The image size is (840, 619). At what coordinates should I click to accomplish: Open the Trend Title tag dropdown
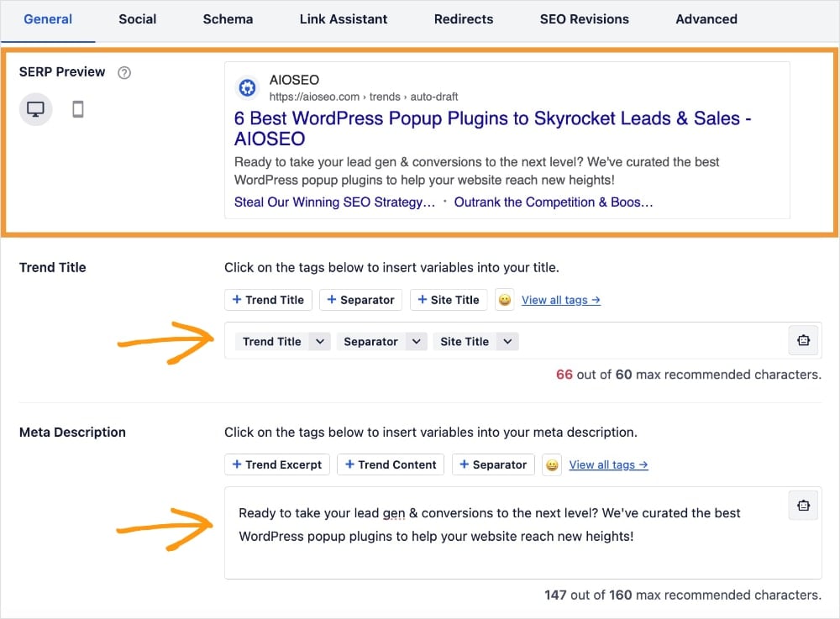pos(319,341)
